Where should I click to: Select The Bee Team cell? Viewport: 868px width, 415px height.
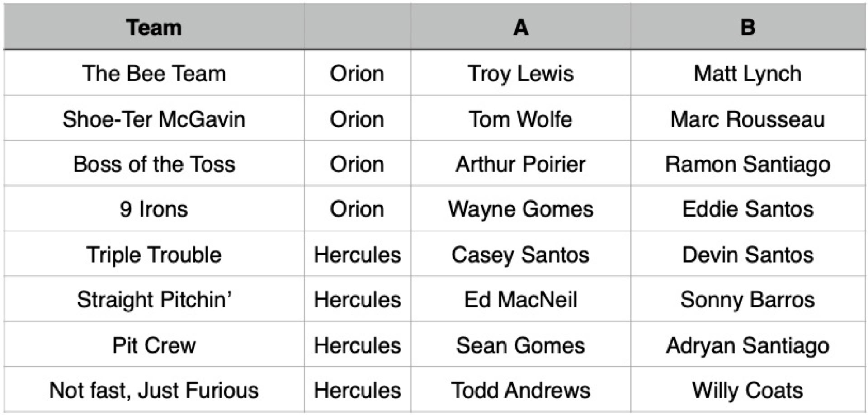(154, 73)
